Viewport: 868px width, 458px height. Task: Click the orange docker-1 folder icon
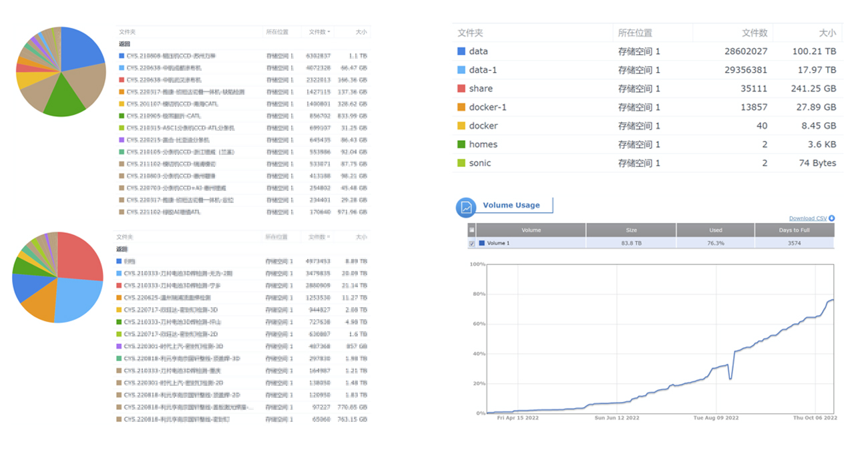click(461, 107)
